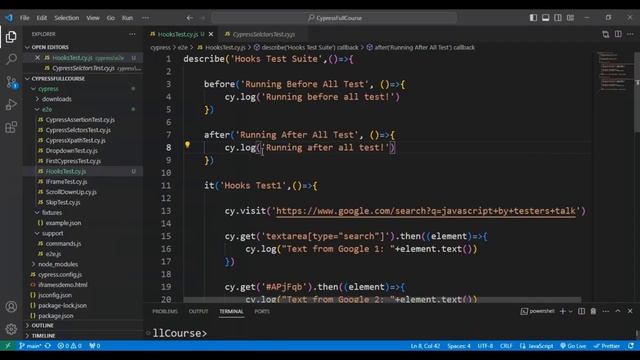The width and height of the screenshot is (640, 360).
Task: Open terminal panel more actions ellipsis
Action: point(606,311)
